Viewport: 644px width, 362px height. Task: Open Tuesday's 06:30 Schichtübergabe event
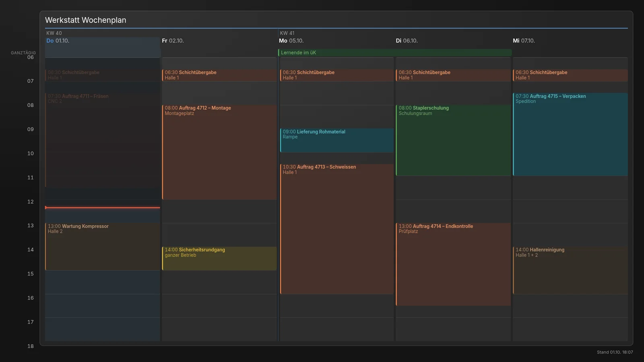tap(453, 75)
